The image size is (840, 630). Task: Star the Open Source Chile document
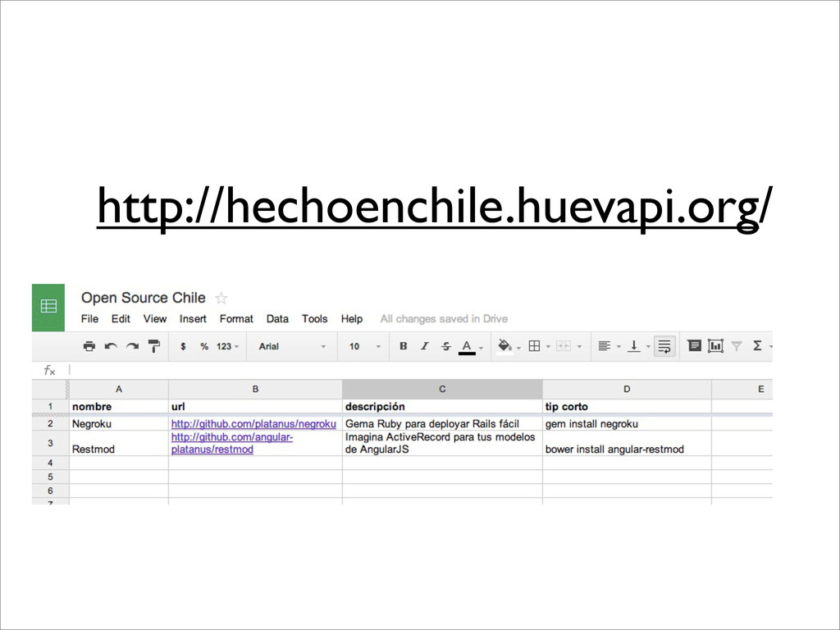coord(221,299)
